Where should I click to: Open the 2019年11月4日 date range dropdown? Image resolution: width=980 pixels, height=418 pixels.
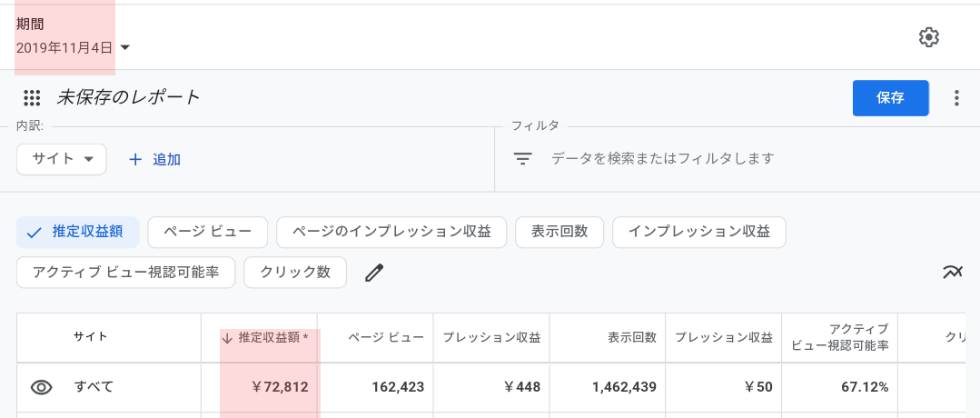73,47
